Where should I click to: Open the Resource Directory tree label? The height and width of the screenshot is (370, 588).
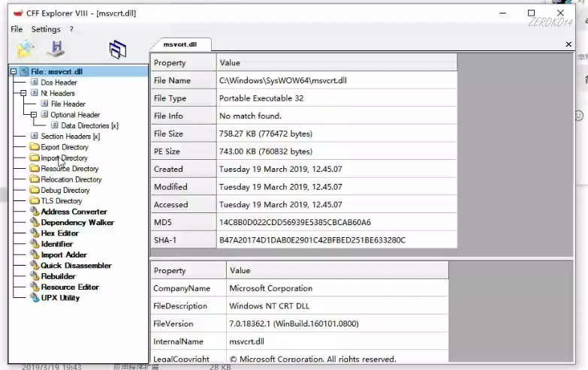click(70, 169)
